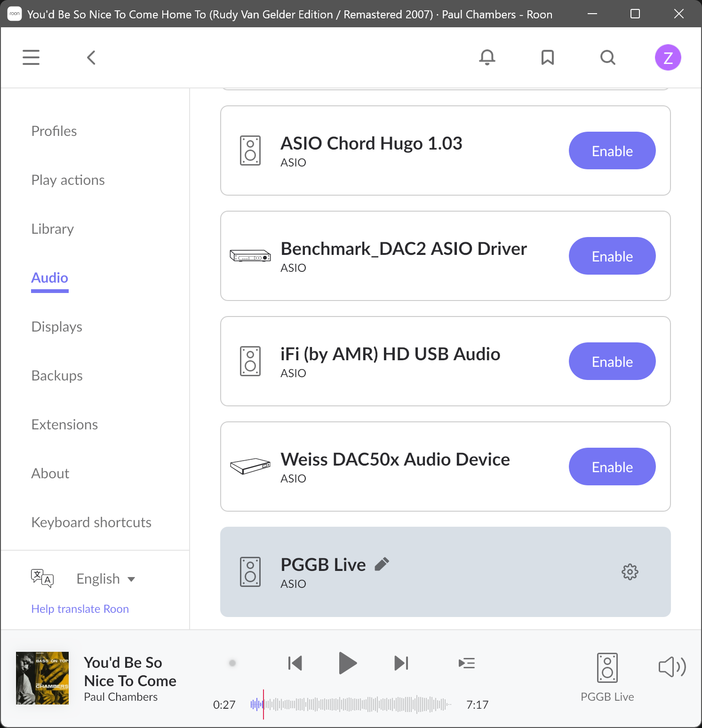Viewport: 702px width, 728px height.
Task: Open the hamburger navigation menu
Action: coord(31,57)
